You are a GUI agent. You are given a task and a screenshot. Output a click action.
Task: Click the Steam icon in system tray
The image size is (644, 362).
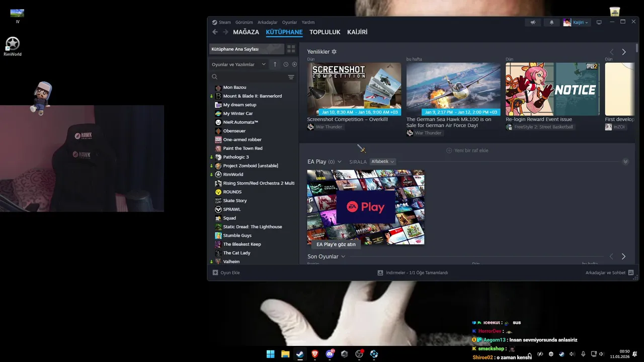coord(561,354)
